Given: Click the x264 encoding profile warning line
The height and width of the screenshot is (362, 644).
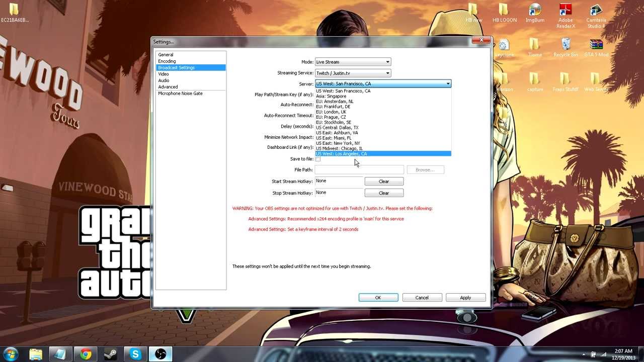Looking at the screenshot, I should coord(326,219).
